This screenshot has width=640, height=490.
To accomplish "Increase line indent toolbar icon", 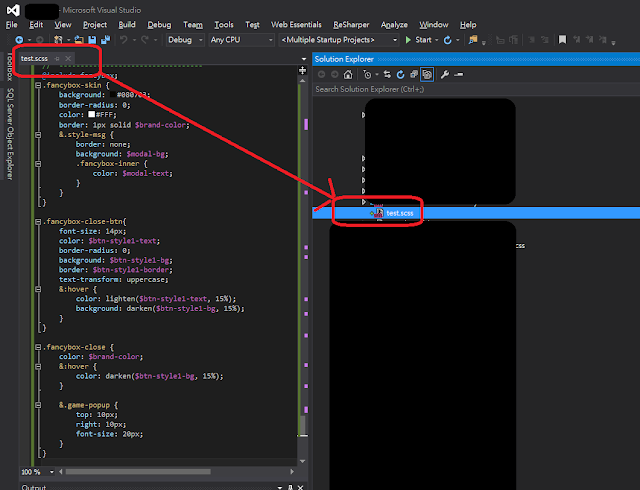I will click(544, 40).
